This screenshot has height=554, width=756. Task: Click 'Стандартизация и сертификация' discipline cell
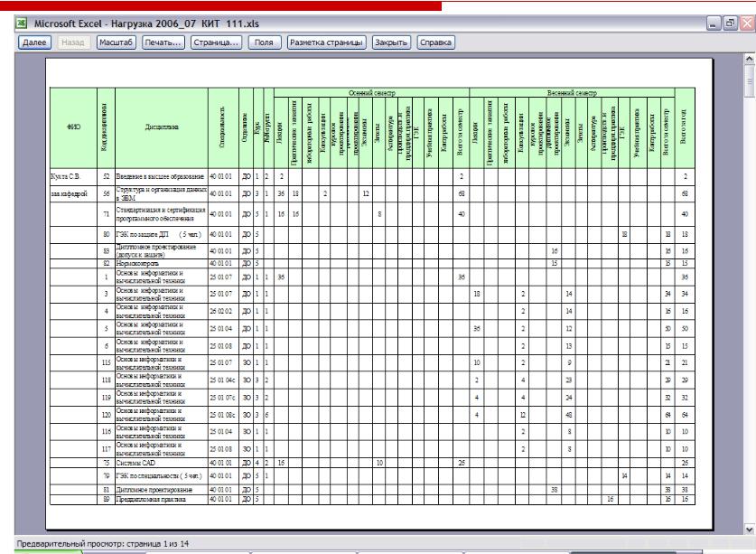(162, 214)
